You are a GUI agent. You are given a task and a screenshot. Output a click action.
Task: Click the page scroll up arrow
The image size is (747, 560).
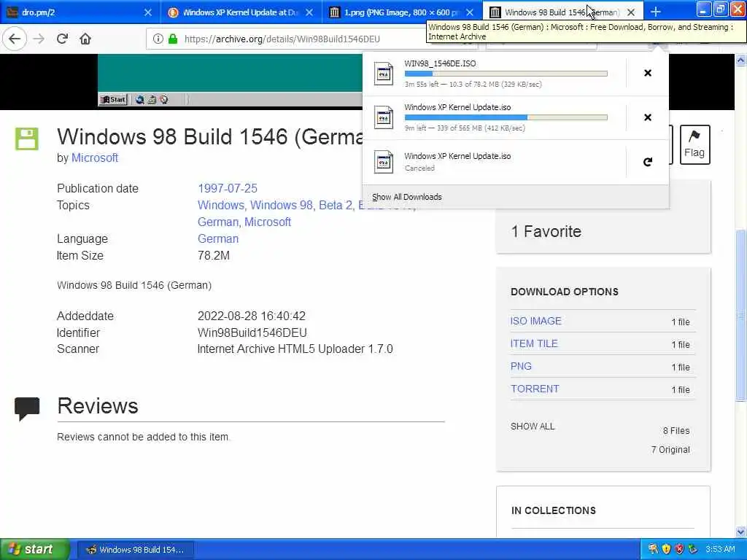coord(740,60)
